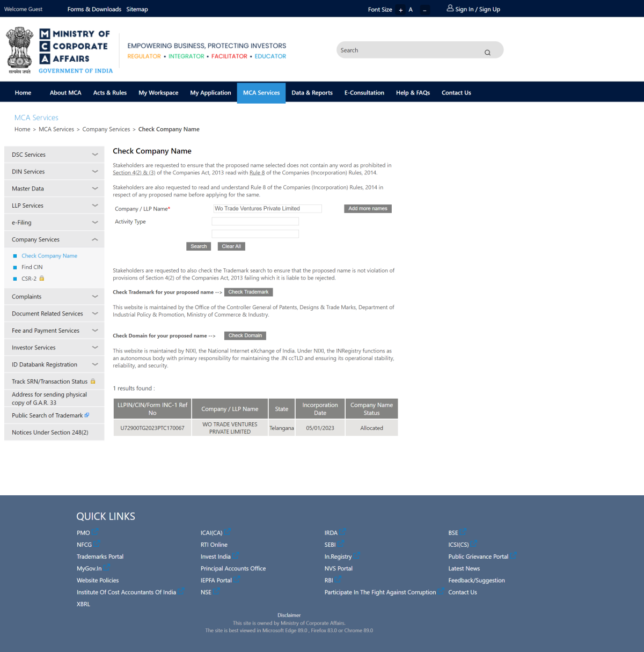This screenshot has height=652, width=644.
Task: Collapse the Company Services section
Action: click(x=95, y=239)
